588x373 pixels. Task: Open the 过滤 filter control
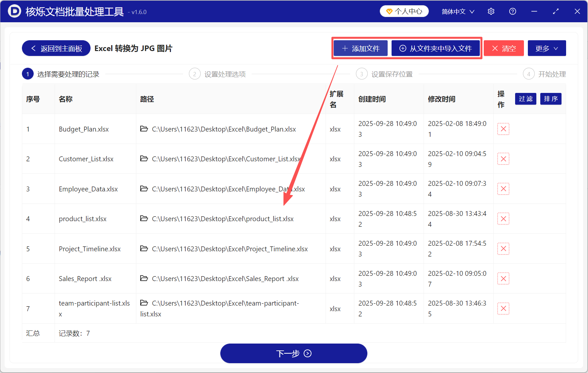click(x=525, y=98)
